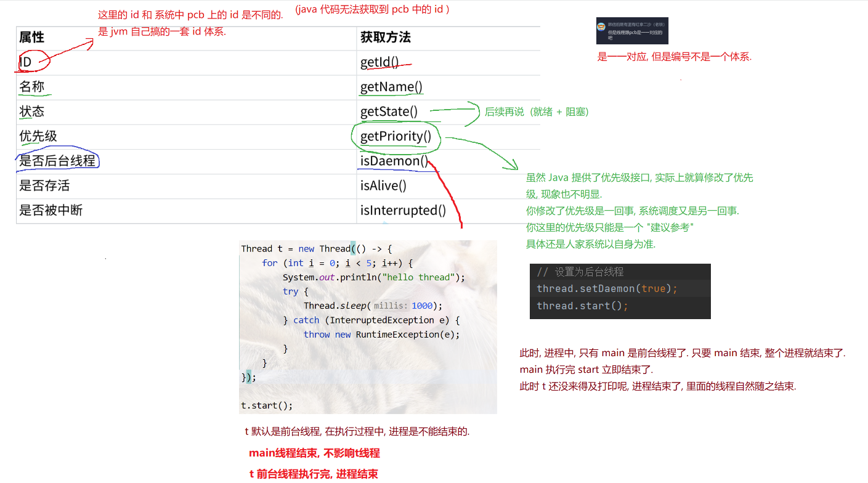The height and width of the screenshot is (483, 868).
Task: Select the note "(java 代码无法获取到 pcb 中的 id )"
Action: coord(373,9)
